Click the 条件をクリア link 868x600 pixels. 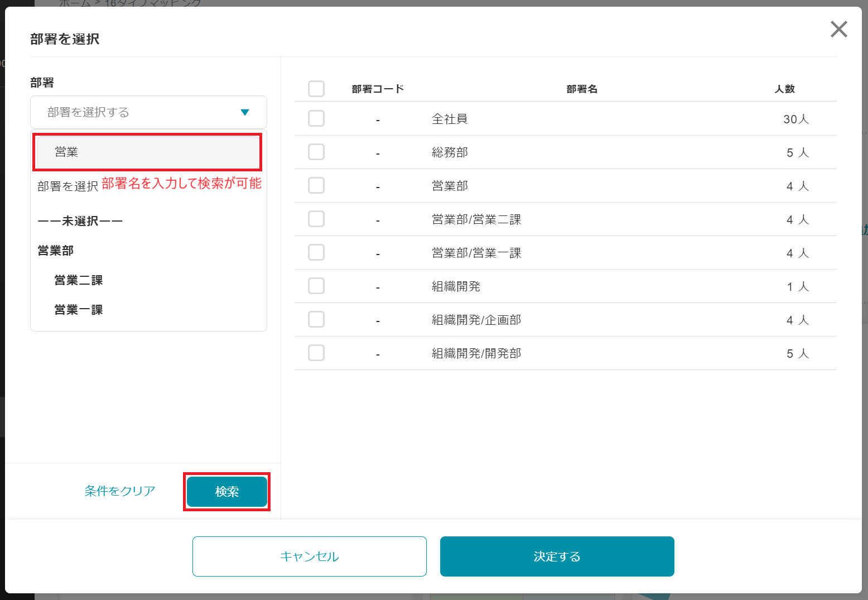(119, 491)
